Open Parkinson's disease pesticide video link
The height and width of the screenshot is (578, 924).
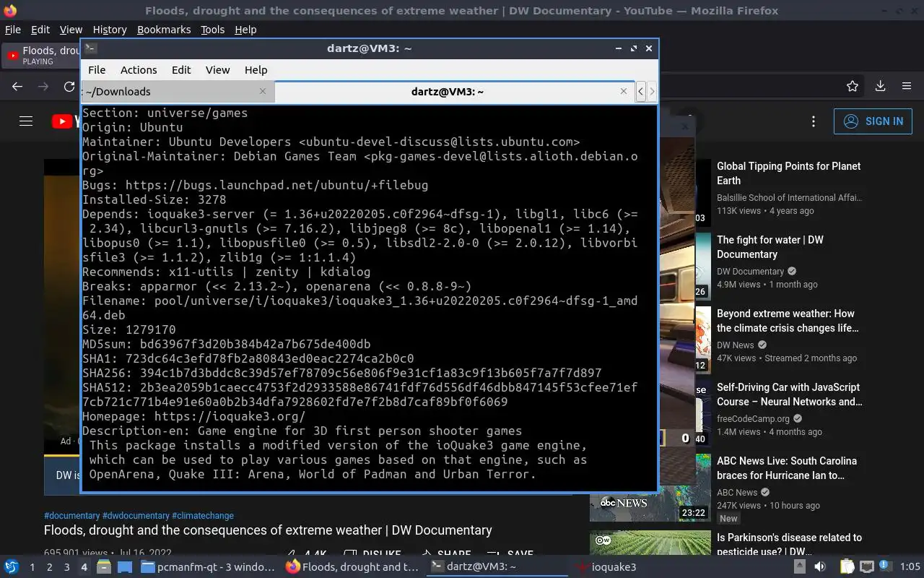pos(789,545)
